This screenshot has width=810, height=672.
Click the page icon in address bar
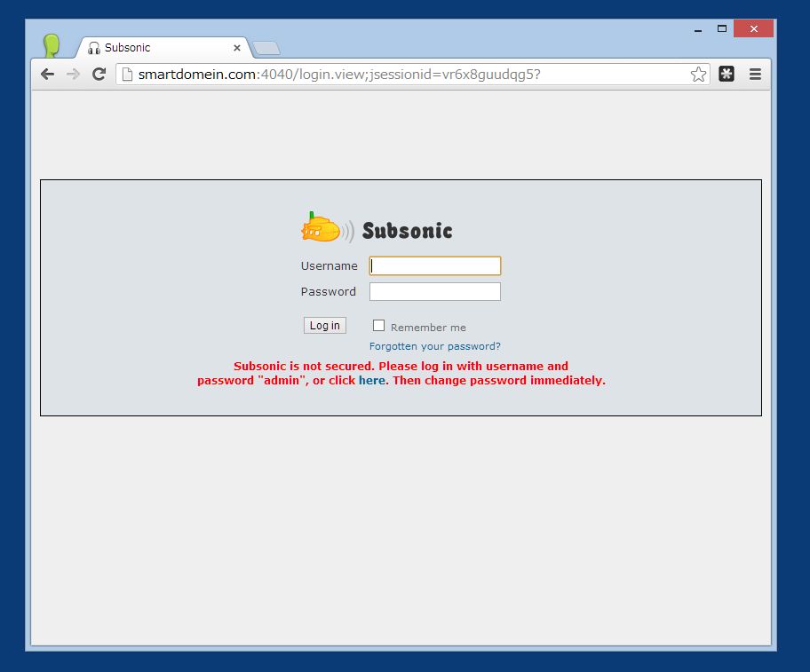127,75
